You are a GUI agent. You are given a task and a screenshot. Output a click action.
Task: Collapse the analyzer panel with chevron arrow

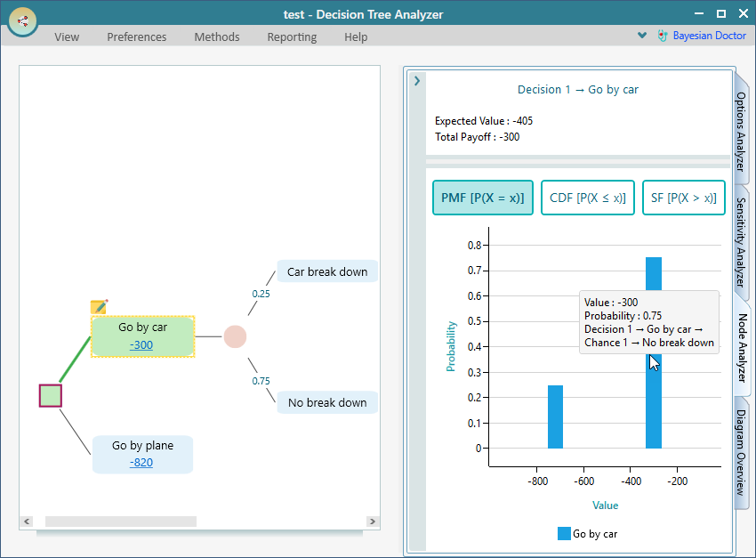417,81
